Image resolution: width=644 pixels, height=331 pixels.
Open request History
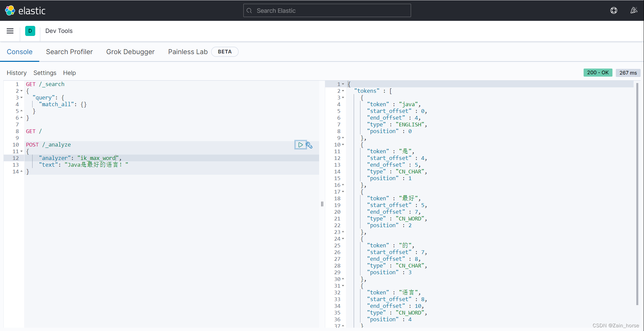[x=16, y=73]
